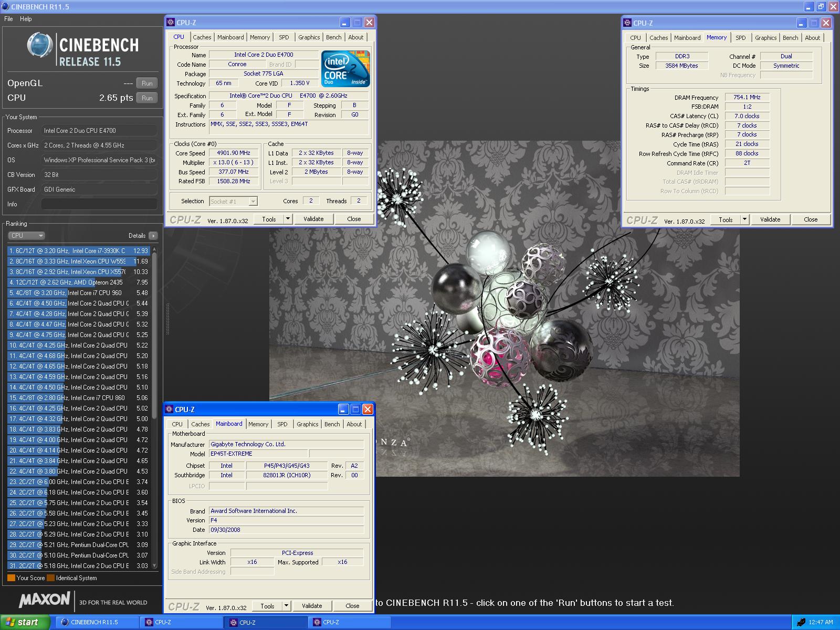Select ranking row 23 at 6.00 GHz
Viewport: 840px width, 630px height.
[x=79, y=482]
